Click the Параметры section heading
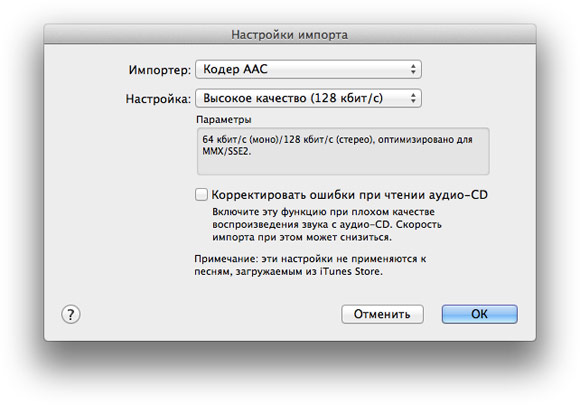 (224, 119)
